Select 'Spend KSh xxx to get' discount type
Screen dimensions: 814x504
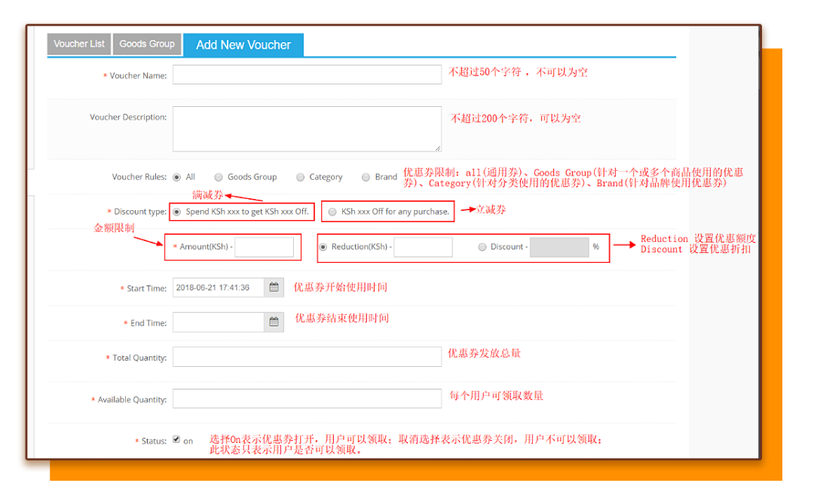tap(177, 212)
